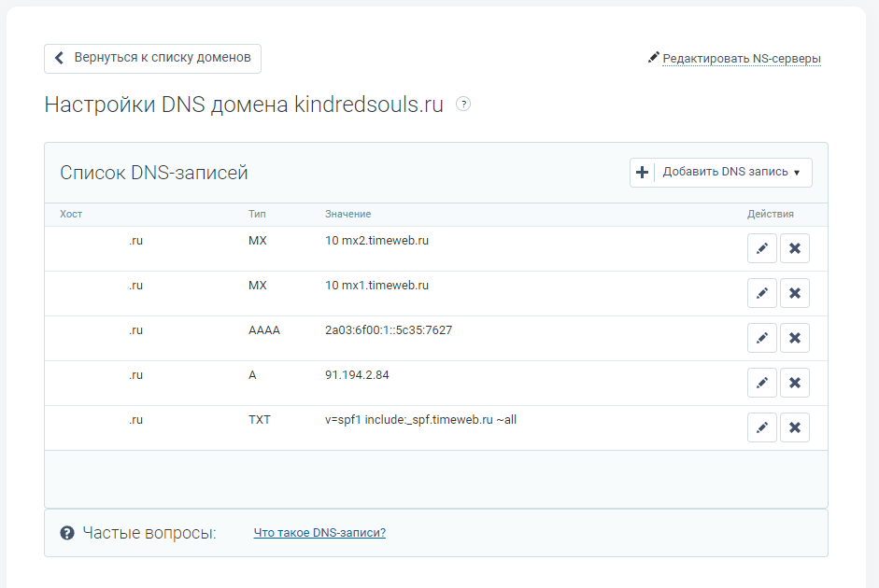This screenshot has width=879, height=588.
Task: Open the question mark help next to domain title
Action: pyautogui.click(x=463, y=105)
